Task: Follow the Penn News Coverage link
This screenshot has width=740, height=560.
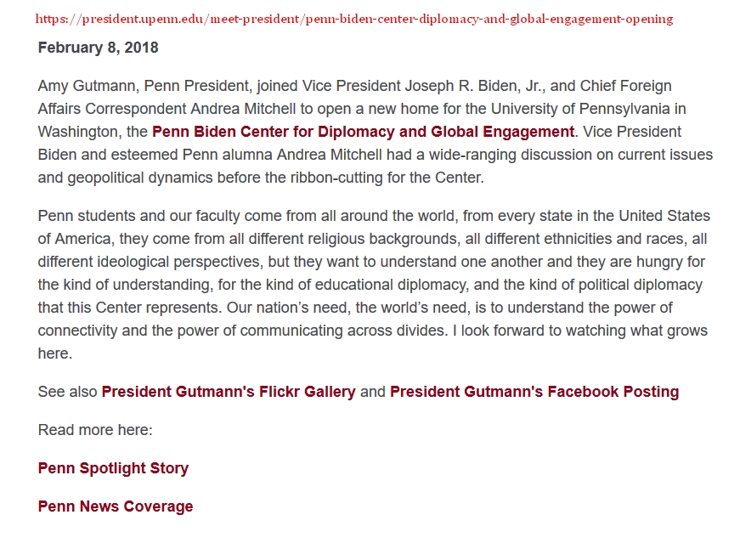Action: tap(116, 506)
